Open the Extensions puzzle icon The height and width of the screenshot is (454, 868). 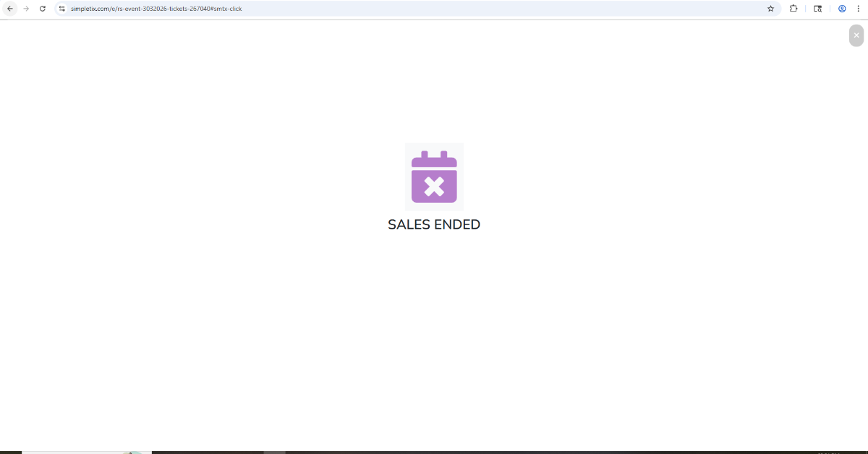pos(793,9)
